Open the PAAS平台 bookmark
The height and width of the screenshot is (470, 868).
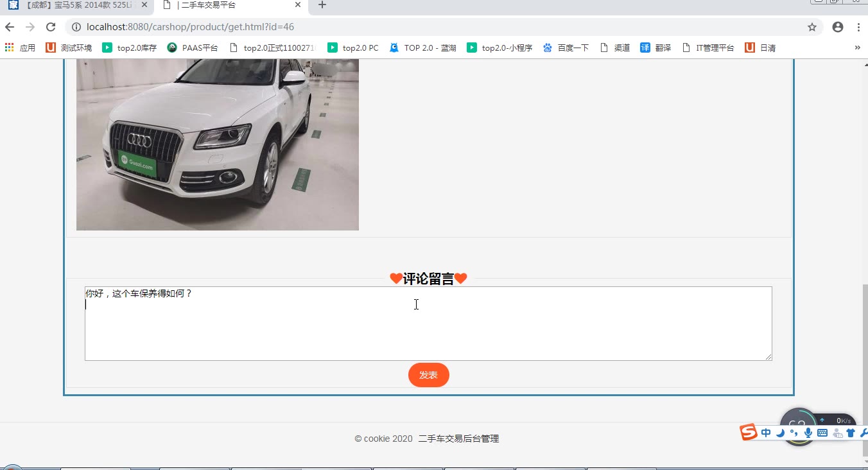pos(193,48)
